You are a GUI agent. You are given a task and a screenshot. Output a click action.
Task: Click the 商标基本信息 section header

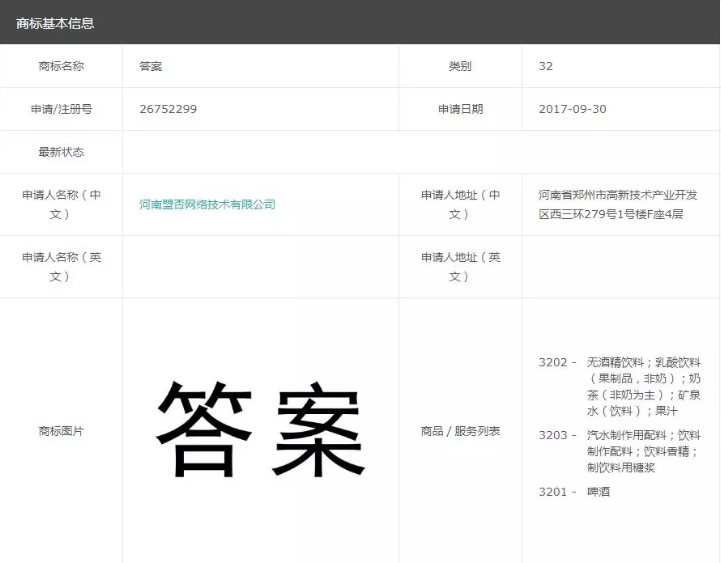click(x=56, y=22)
